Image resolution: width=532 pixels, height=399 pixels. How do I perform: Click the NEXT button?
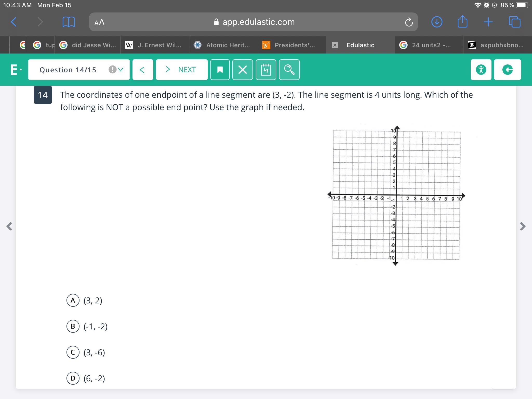tap(182, 70)
